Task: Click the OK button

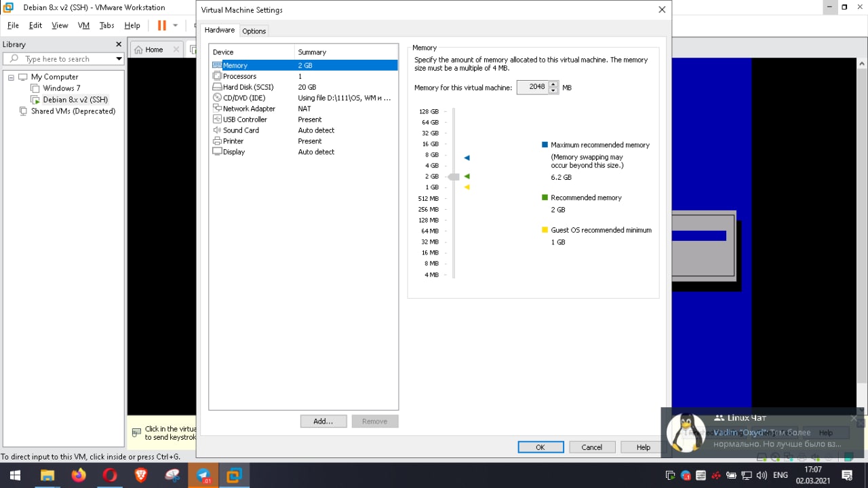Action: [x=540, y=447]
